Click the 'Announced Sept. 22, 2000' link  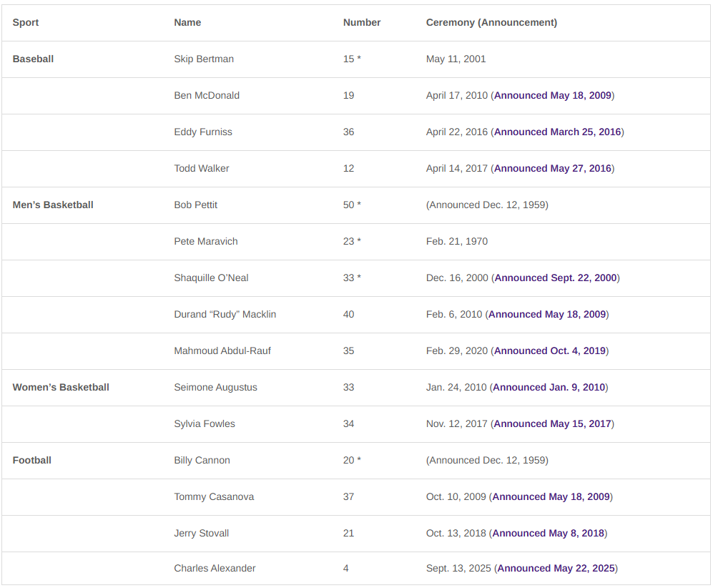click(555, 278)
